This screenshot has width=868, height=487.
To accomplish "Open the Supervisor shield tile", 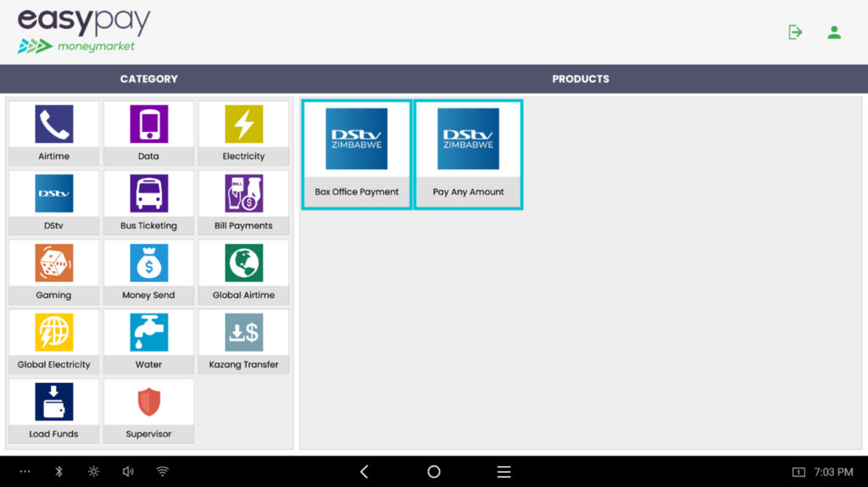I will click(148, 411).
